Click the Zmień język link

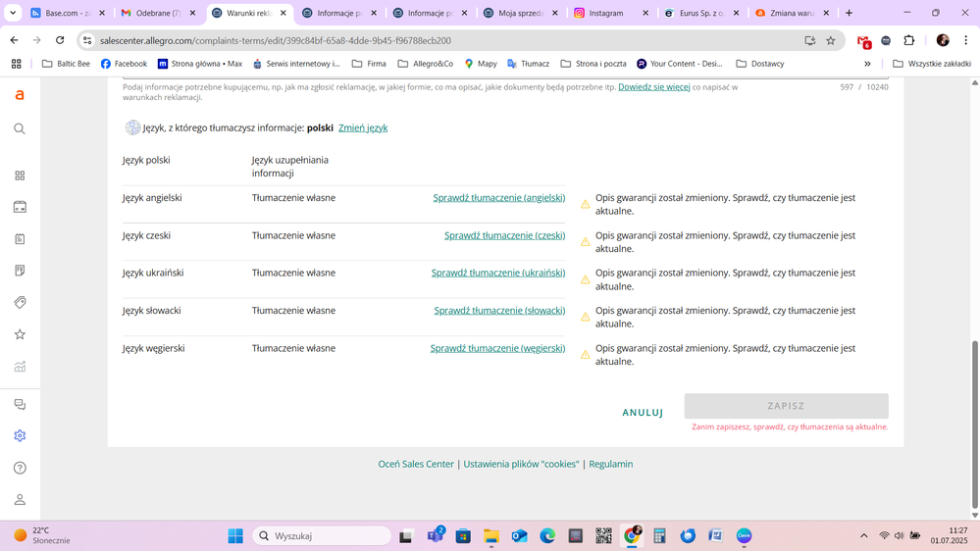pos(363,128)
